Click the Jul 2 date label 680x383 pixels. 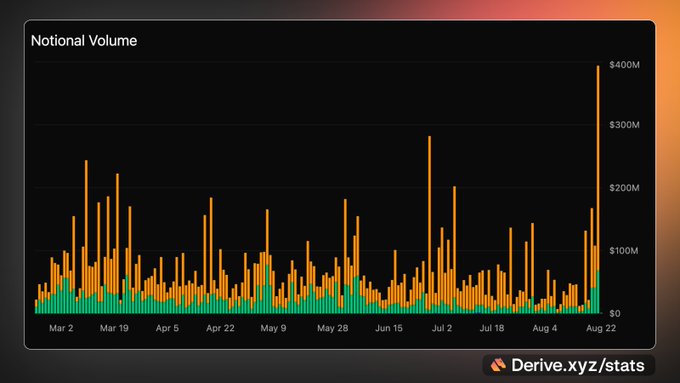point(442,328)
